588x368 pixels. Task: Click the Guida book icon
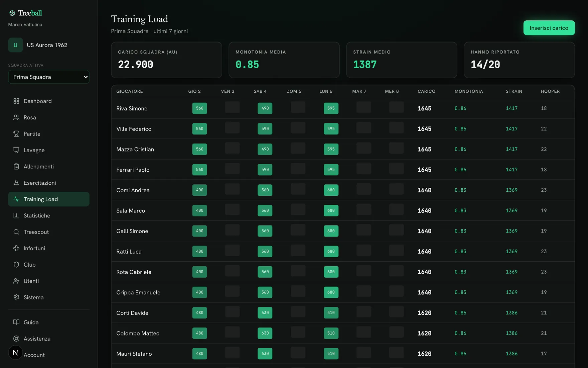point(16,322)
